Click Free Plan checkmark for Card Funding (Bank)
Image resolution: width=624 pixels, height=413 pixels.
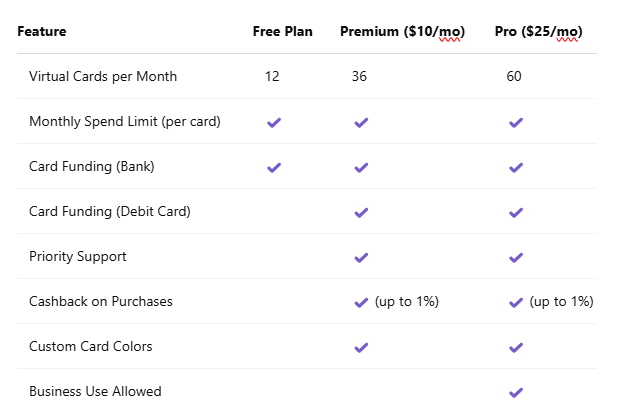pyautogui.click(x=273, y=167)
